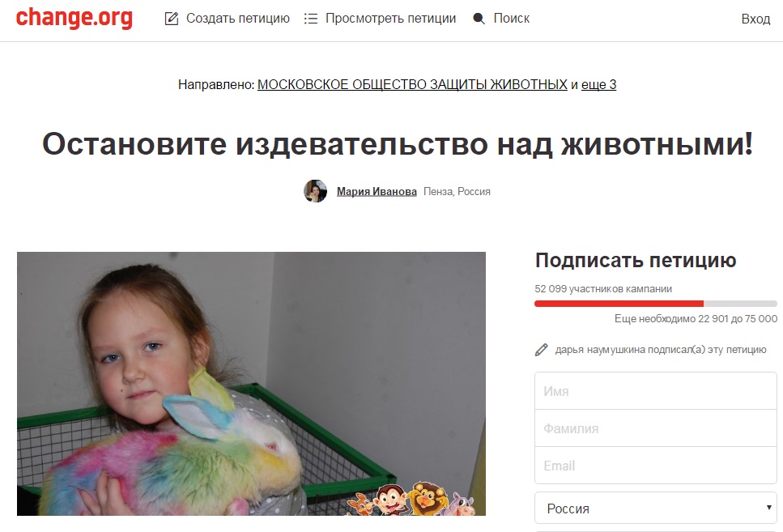Screen dimensions: 783x532
Task: Click the browse petitions list icon
Action: [x=311, y=19]
